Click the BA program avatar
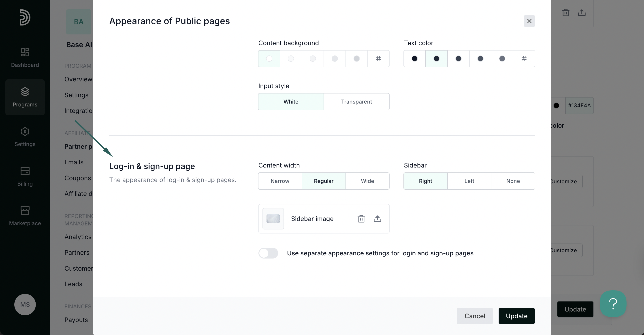 pyautogui.click(x=79, y=22)
